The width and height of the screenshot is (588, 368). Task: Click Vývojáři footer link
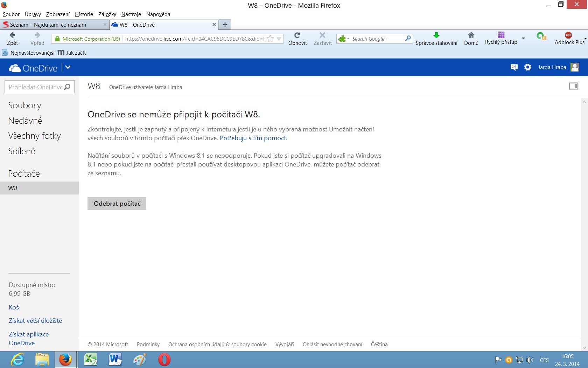click(x=285, y=345)
